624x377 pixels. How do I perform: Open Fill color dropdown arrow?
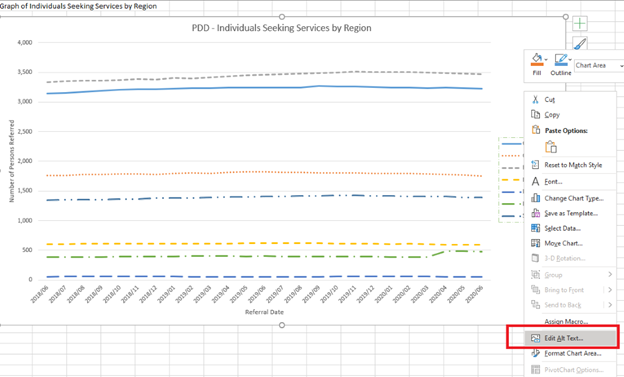(546, 60)
